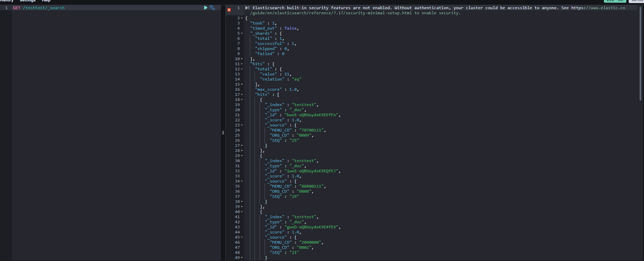The height and width of the screenshot is (261, 644).
Task: Collapse the hits array at line 17
Action: (242, 94)
